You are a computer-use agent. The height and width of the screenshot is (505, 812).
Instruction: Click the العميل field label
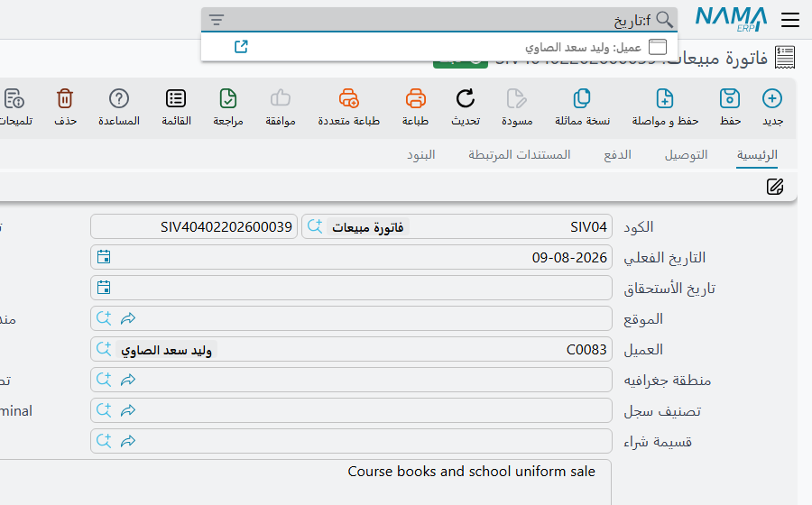coord(643,350)
